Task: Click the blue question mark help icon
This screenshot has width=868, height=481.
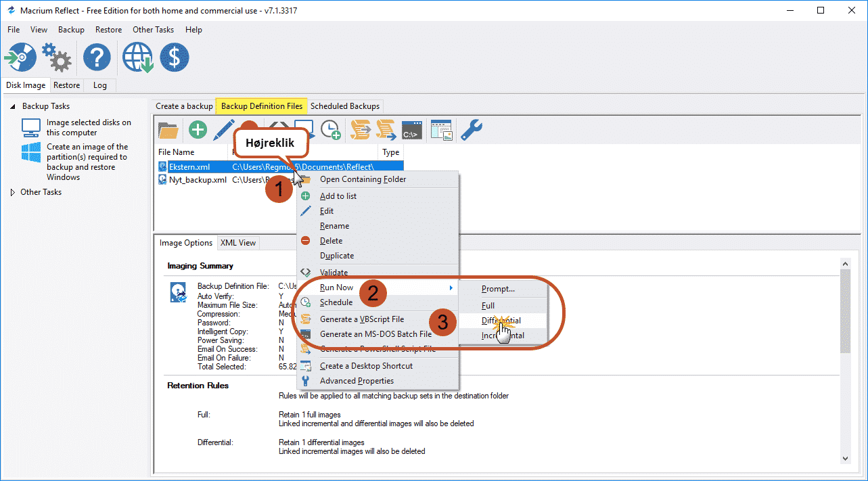Action: click(x=97, y=58)
